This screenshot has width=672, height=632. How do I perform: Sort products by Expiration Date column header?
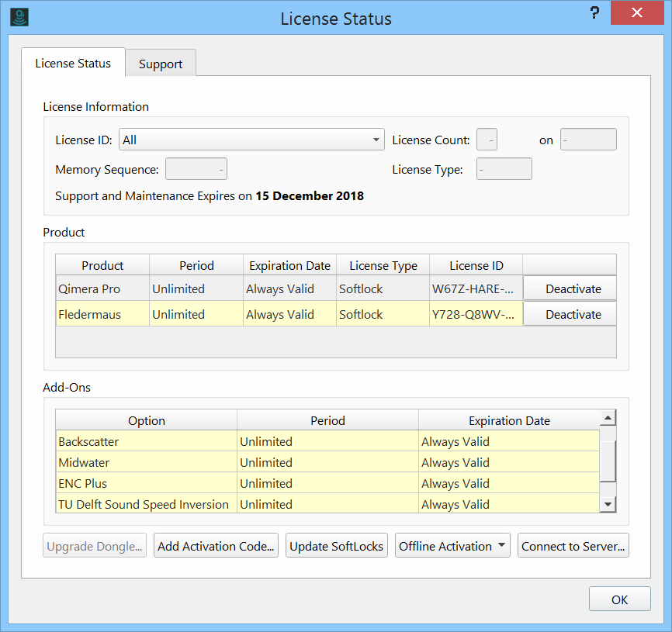pyautogui.click(x=289, y=265)
